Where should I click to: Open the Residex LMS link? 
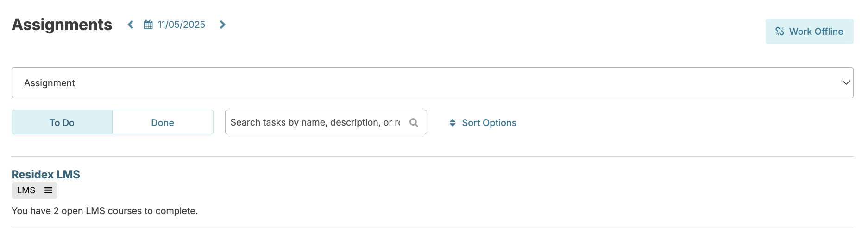tap(46, 175)
